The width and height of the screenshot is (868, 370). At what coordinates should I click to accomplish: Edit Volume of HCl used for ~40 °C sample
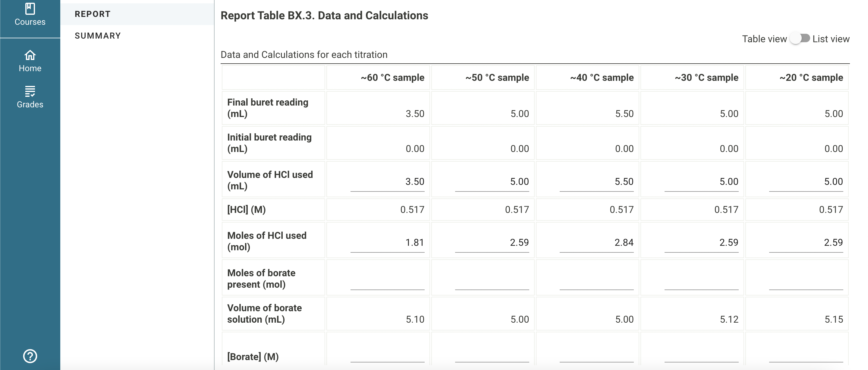click(x=596, y=182)
